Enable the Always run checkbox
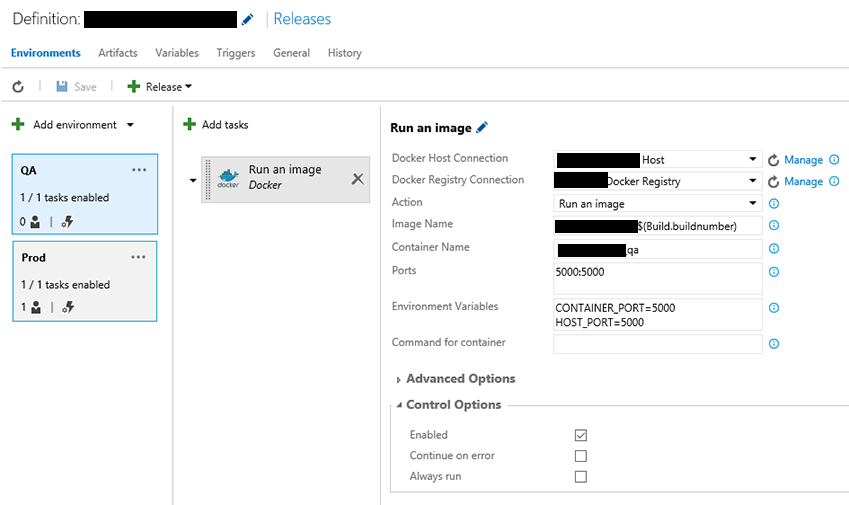849x505 pixels. click(581, 477)
